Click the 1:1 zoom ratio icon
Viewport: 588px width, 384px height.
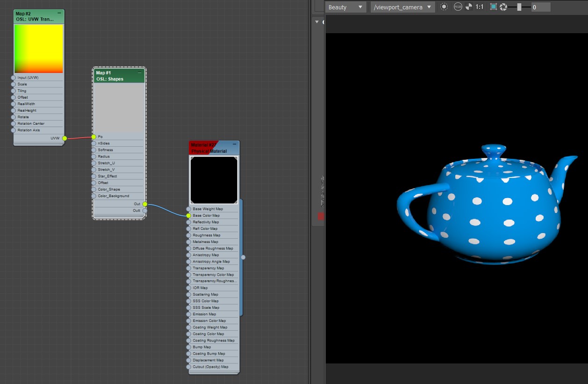[x=480, y=7]
